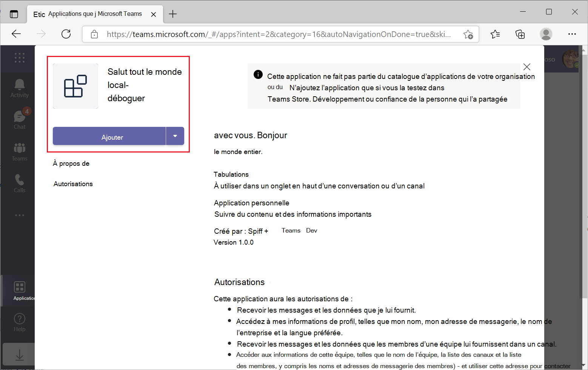
Task: Click the Version 1.0.0 text
Action: (x=234, y=242)
